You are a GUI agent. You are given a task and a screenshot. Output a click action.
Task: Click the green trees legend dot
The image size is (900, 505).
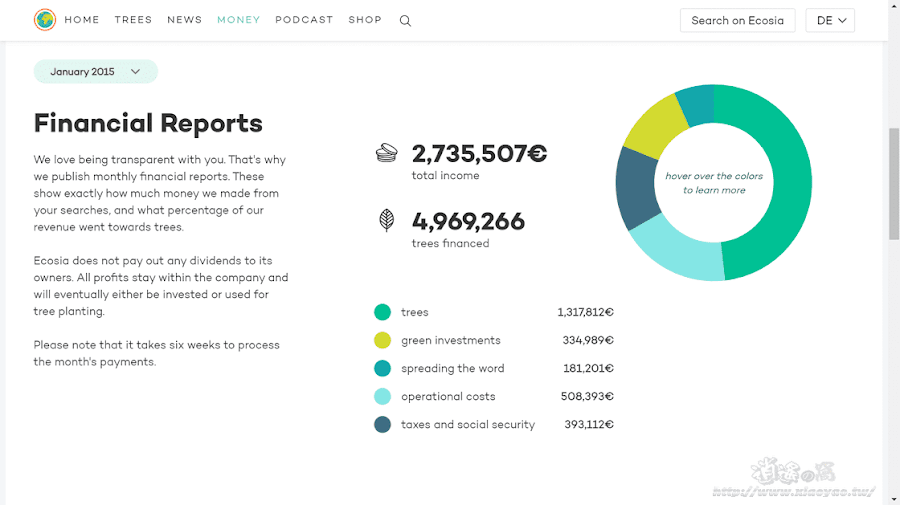click(x=382, y=312)
